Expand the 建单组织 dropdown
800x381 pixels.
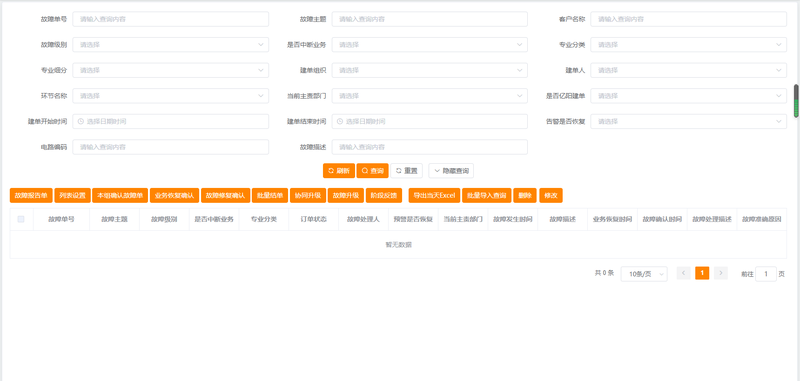pyautogui.click(x=430, y=70)
